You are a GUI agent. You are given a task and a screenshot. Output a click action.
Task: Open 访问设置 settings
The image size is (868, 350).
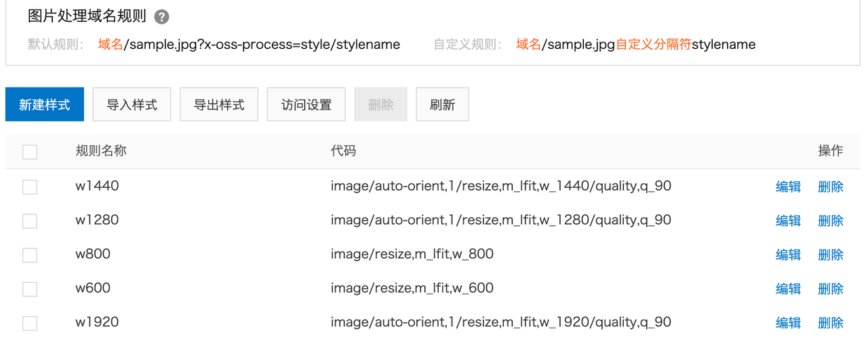tap(307, 105)
